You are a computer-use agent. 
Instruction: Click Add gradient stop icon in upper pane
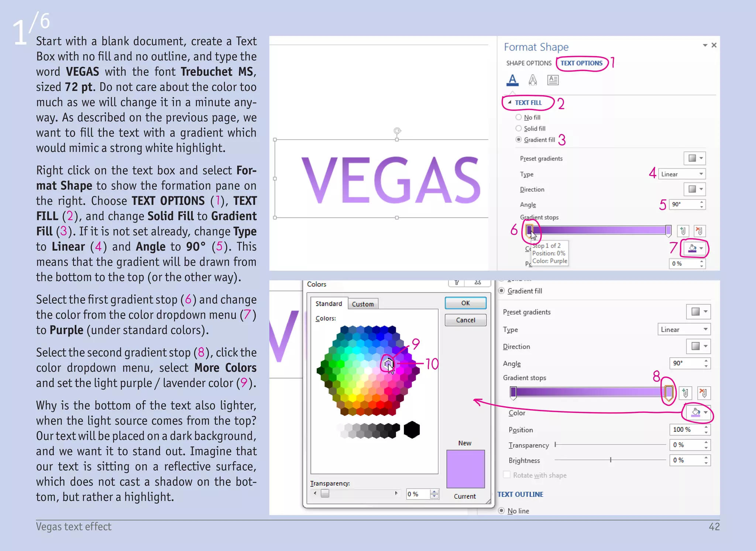pos(683,231)
